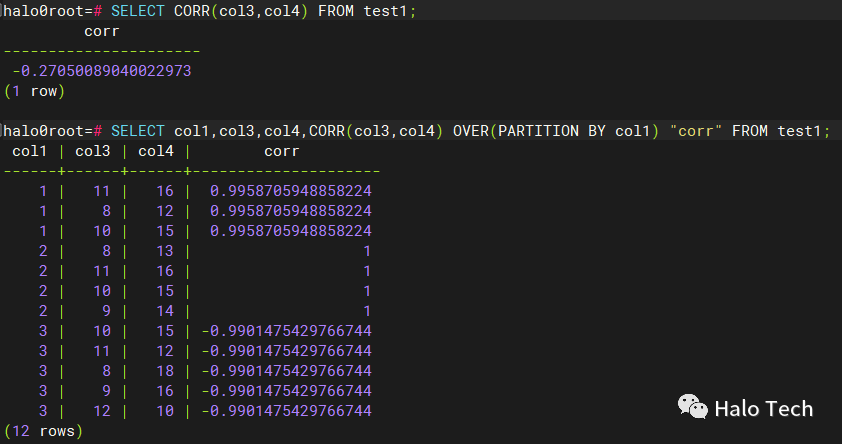Click the col4 value 10 in last row
Screen dimensions: 842x444
click(164, 411)
